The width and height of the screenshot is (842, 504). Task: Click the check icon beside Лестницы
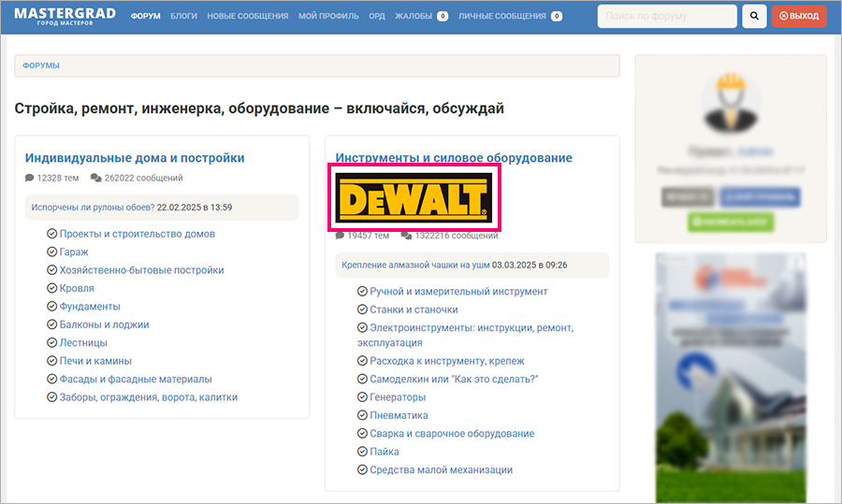(52, 342)
